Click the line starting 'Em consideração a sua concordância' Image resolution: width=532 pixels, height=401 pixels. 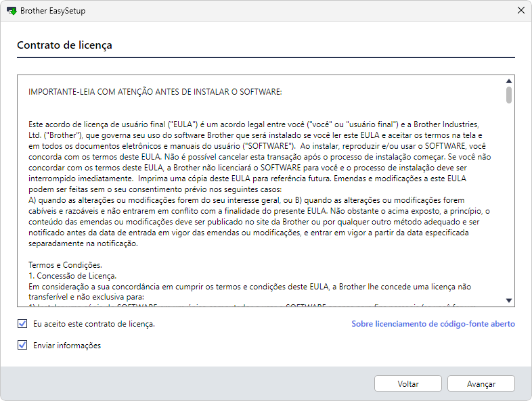[250, 287]
